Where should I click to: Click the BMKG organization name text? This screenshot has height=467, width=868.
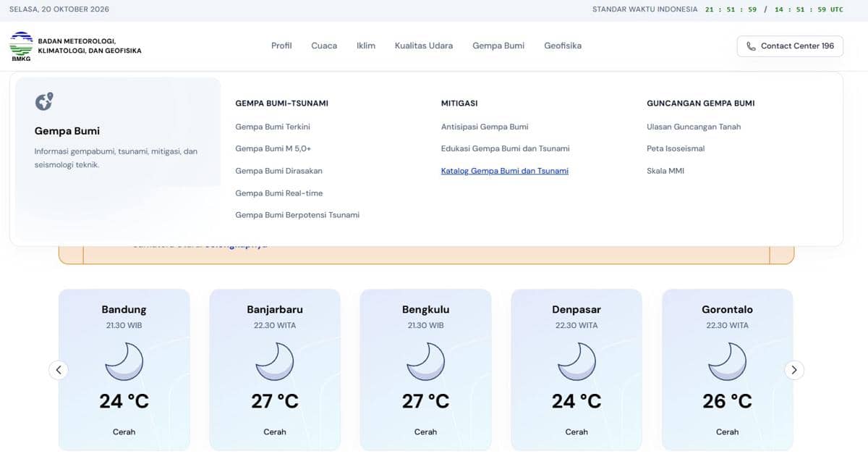pos(90,46)
